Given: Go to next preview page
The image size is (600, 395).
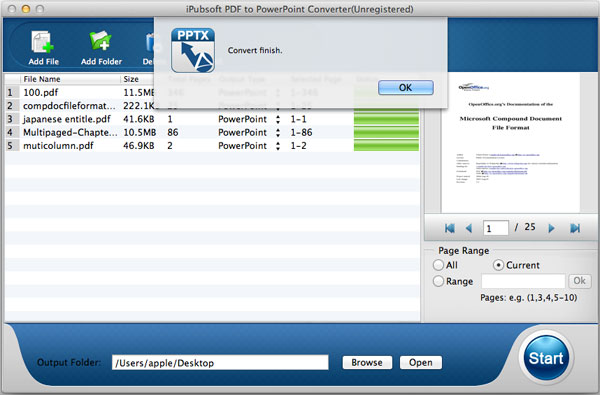Looking at the screenshot, I should click(x=551, y=229).
